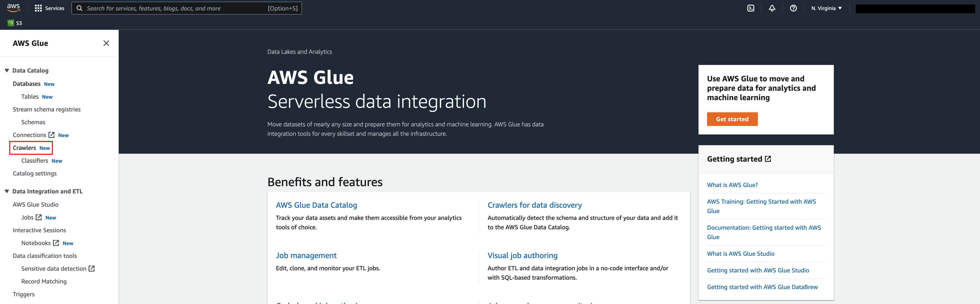Click the S3 shortcut icon in favorites bar
This screenshot has width=980, height=304.
pyautogui.click(x=11, y=23)
